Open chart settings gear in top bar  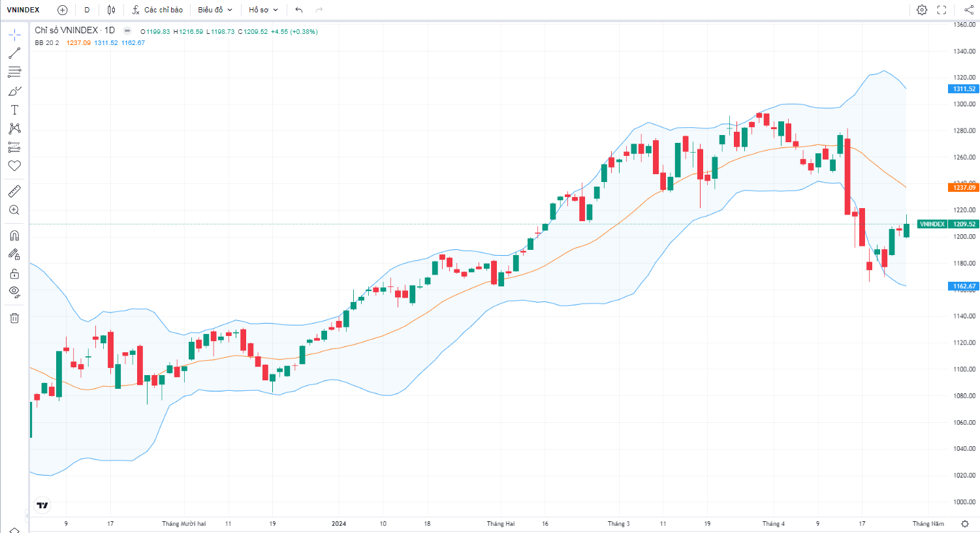922,10
